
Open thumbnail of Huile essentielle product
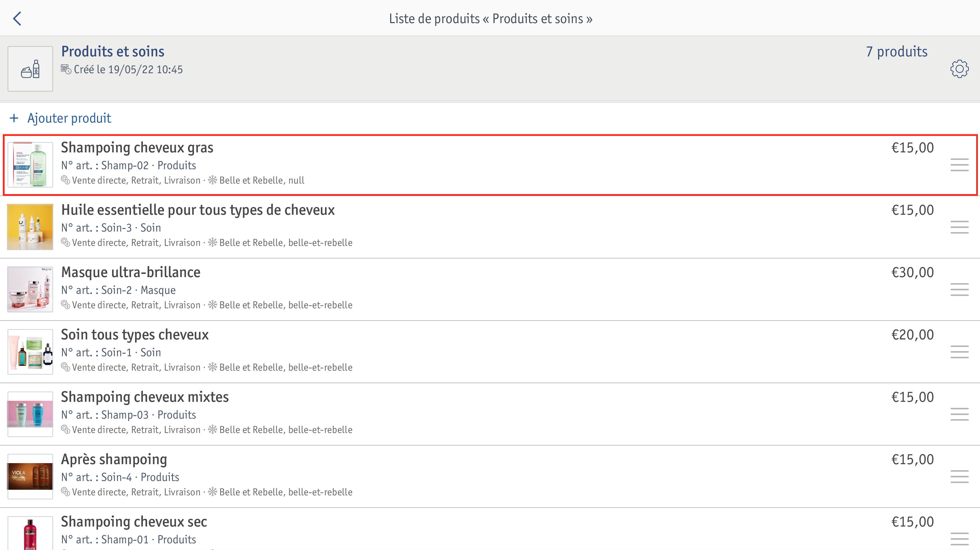30,227
